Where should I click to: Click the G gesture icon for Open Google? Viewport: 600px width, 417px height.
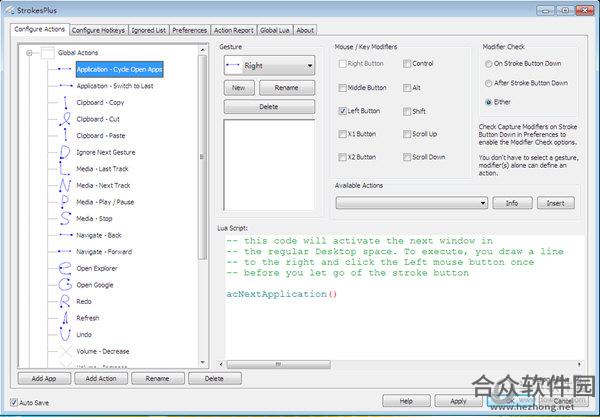(x=65, y=285)
